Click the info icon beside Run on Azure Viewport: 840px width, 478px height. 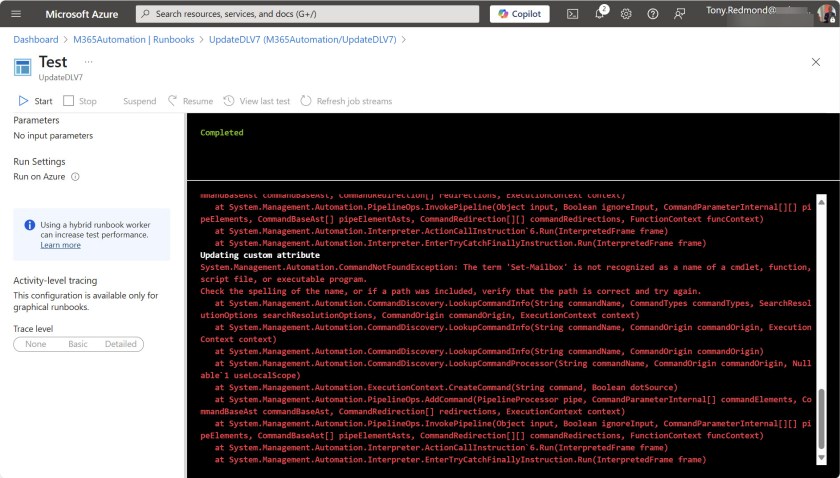[x=76, y=177]
